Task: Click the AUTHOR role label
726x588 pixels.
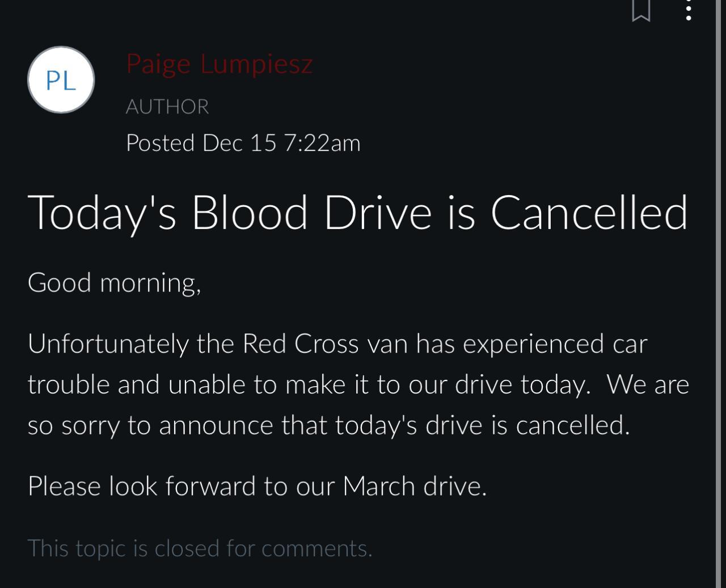Action: pyautogui.click(x=167, y=107)
